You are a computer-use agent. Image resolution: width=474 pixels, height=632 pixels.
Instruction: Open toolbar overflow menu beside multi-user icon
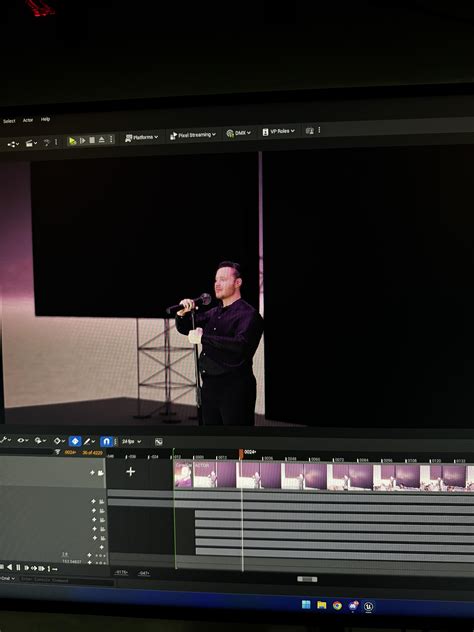pos(319,130)
